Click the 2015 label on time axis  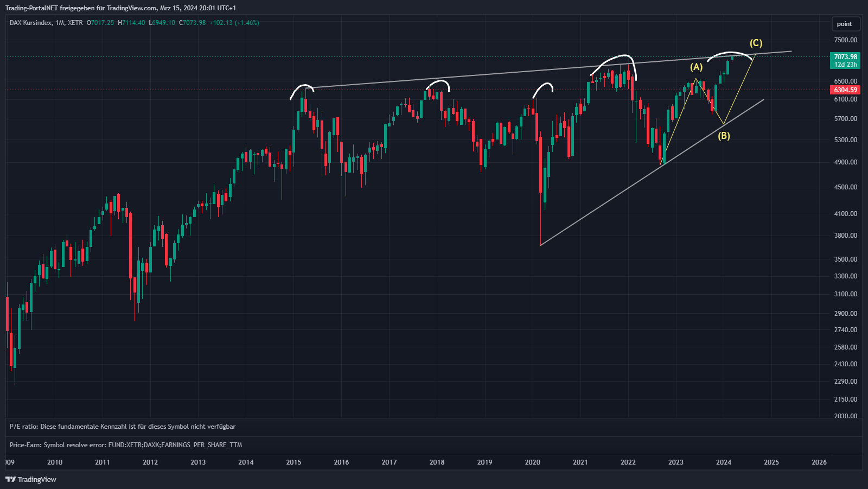pyautogui.click(x=293, y=462)
